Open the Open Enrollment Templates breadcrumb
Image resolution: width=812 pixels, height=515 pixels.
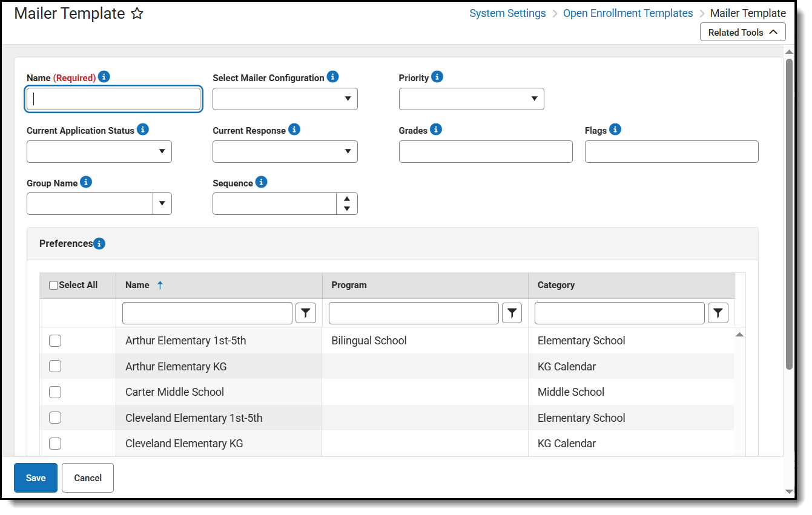[x=628, y=13]
